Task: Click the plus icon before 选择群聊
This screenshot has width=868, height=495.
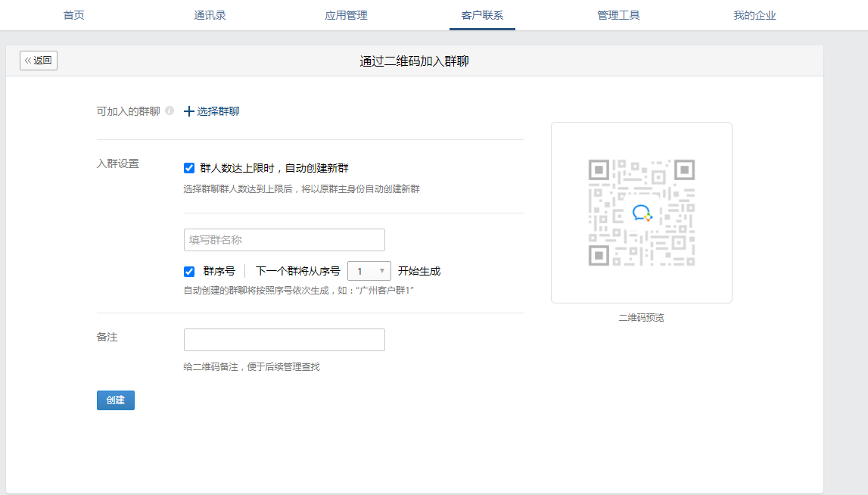Action: click(x=188, y=111)
